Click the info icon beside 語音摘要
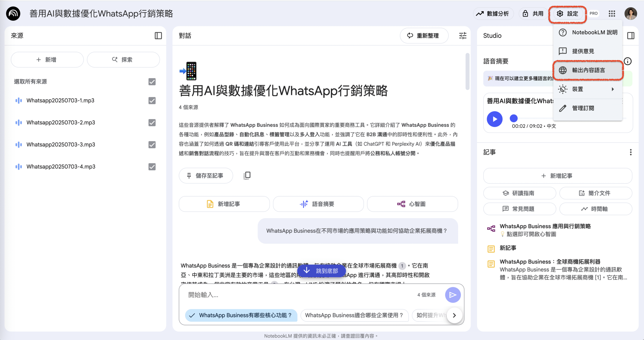 [x=628, y=61]
